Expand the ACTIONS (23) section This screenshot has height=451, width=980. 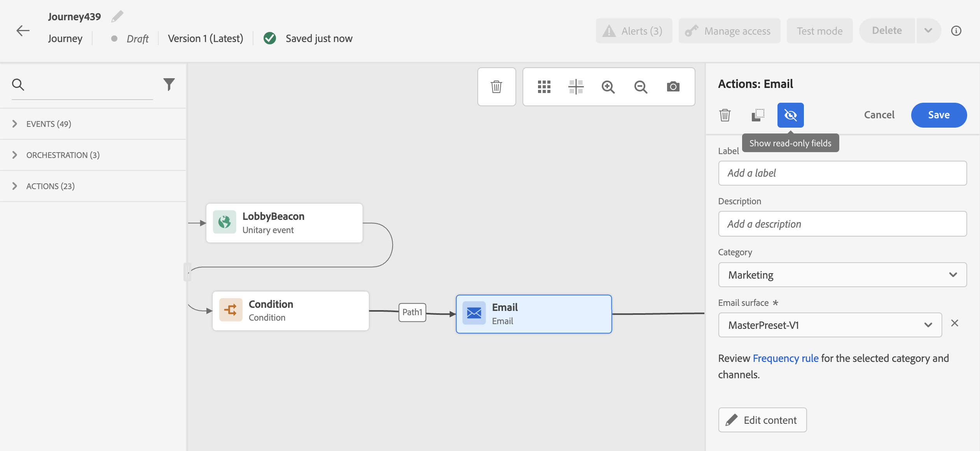tap(50, 186)
